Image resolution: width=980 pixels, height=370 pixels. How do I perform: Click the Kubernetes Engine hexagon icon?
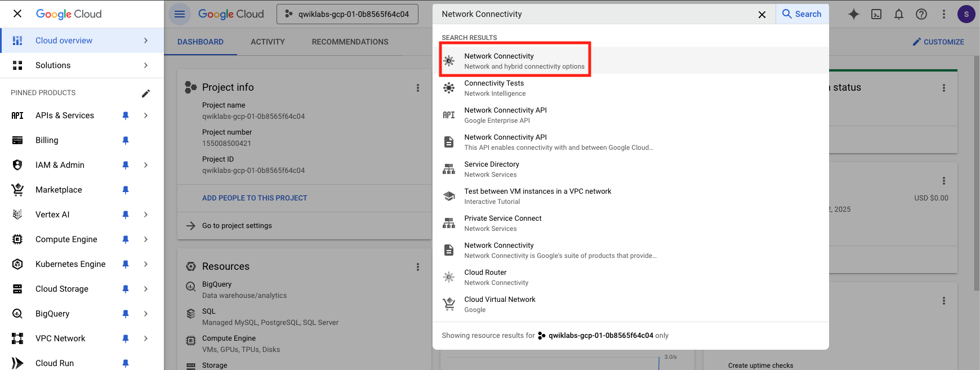click(x=17, y=264)
